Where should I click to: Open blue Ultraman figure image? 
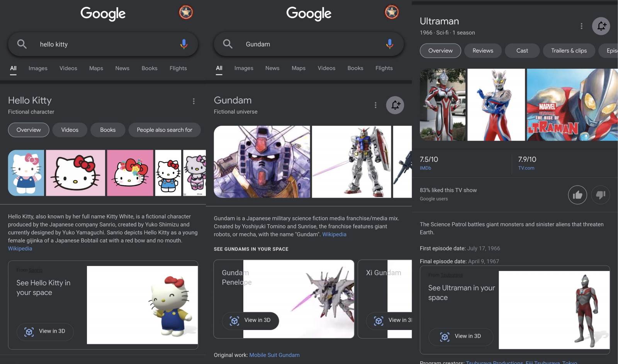(x=496, y=105)
